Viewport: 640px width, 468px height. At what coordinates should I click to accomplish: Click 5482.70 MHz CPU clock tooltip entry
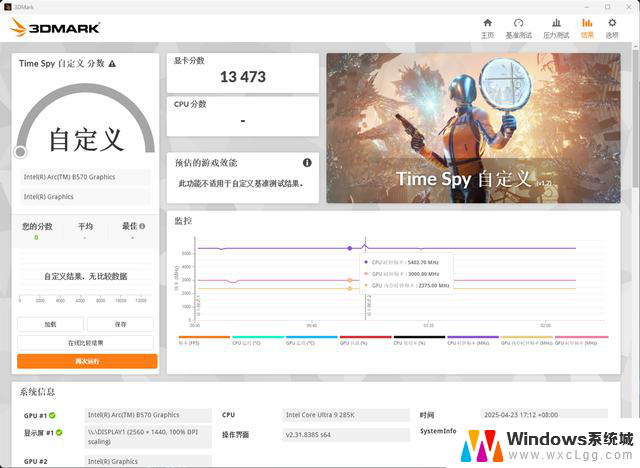pyautogui.click(x=401, y=262)
